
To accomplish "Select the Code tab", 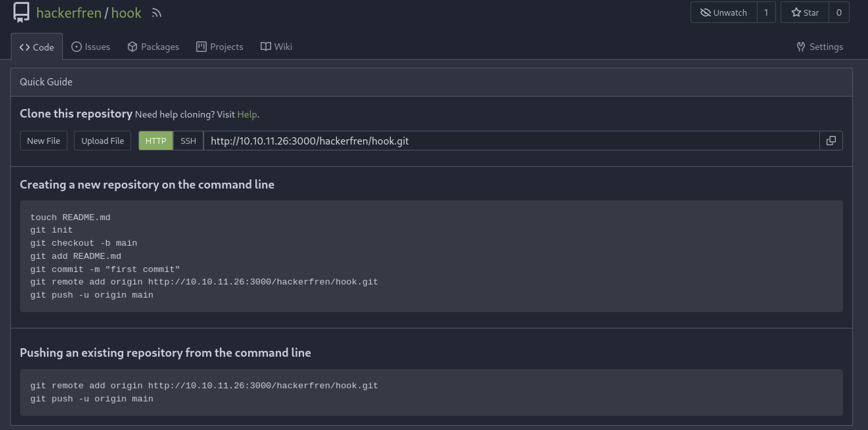I will click(x=37, y=47).
